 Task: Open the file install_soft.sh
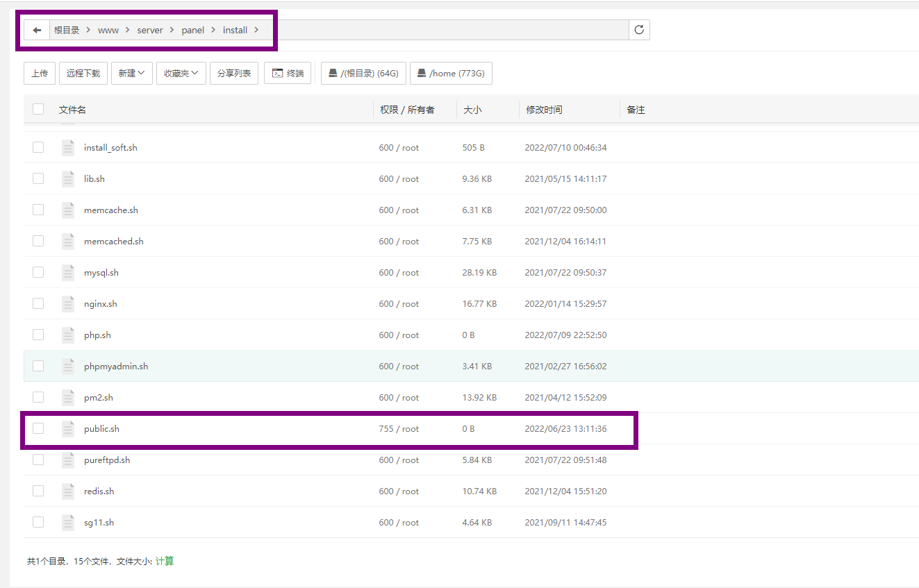(x=110, y=147)
